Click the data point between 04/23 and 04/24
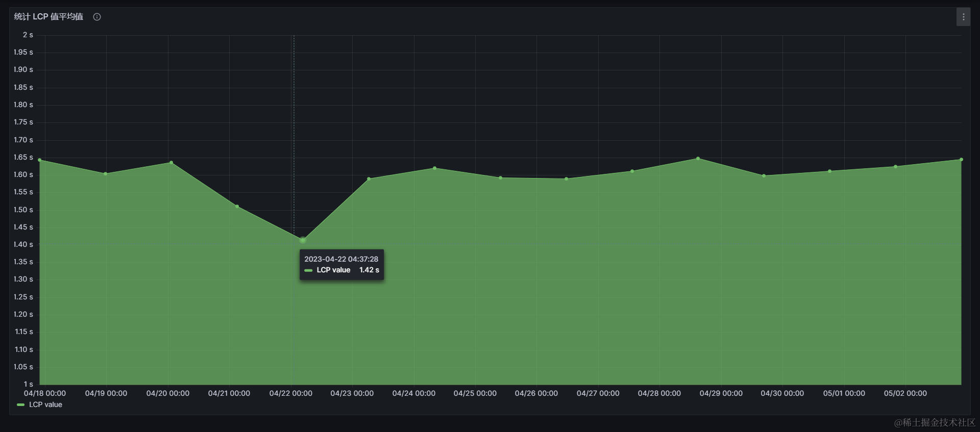The image size is (980, 432). (369, 179)
